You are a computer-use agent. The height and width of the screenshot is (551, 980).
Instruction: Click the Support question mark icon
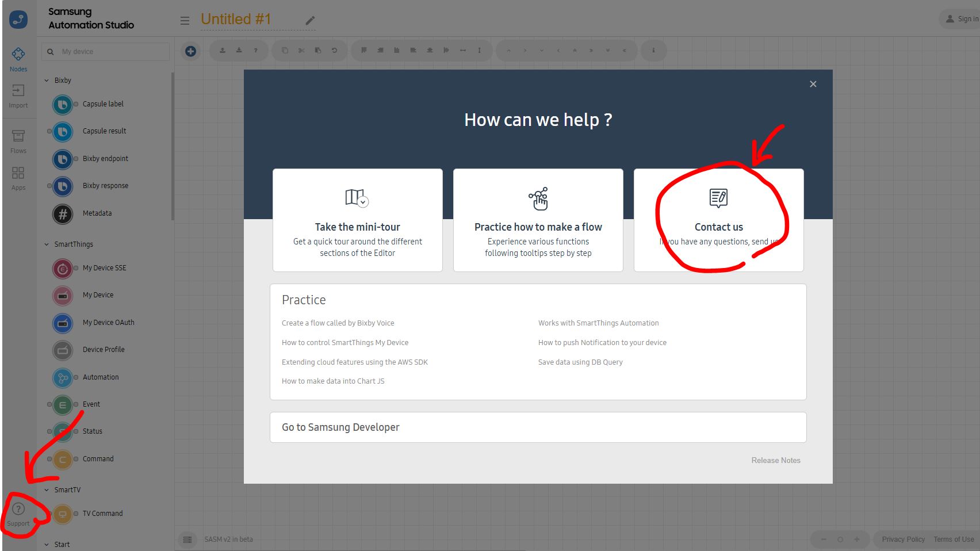point(18,509)
